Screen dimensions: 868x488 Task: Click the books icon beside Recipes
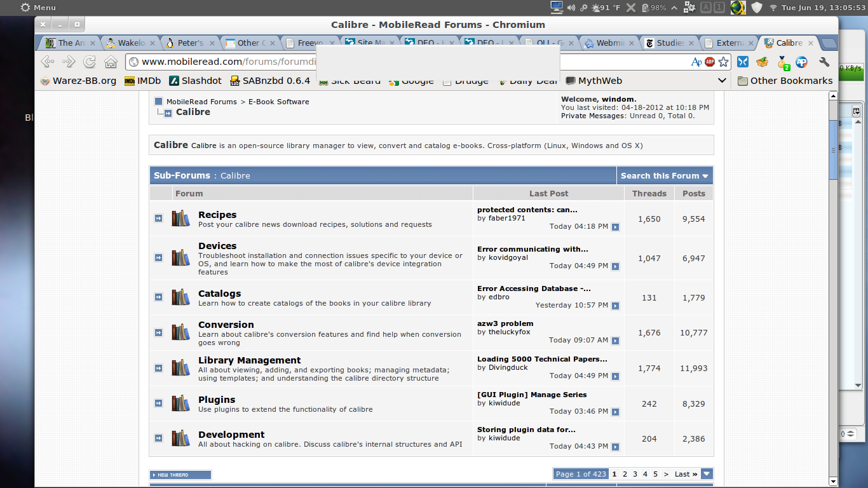tap(180, 219)
